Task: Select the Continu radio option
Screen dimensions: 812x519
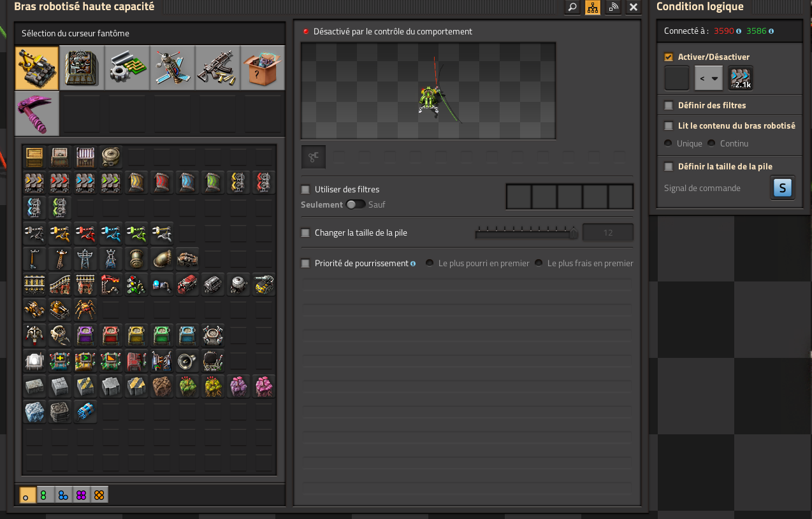Action: click(711, 143)
